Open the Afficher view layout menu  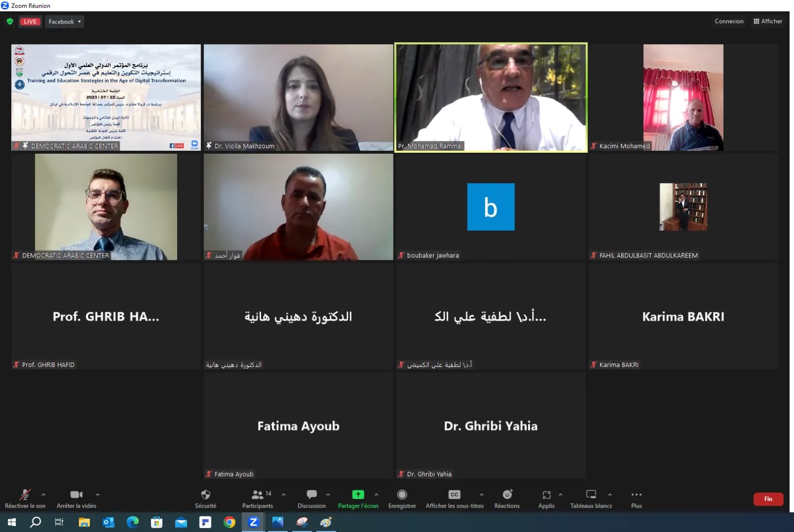(768, 21)
